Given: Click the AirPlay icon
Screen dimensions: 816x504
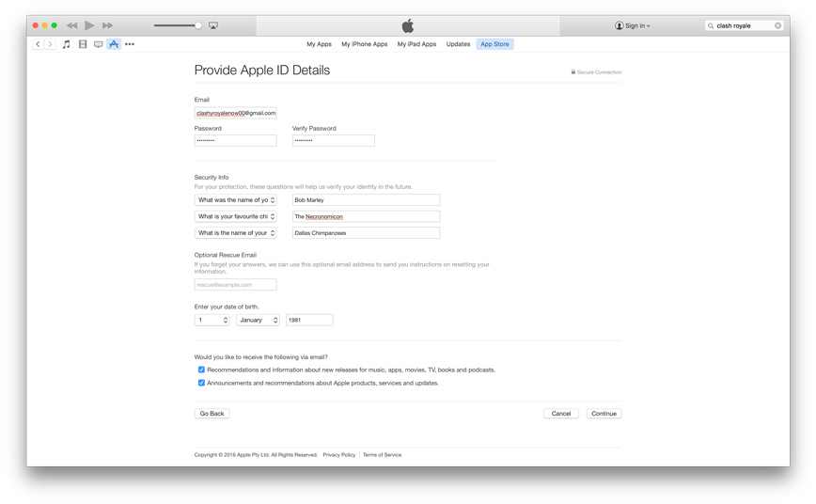Looking at the screenshot, I should (x=213, y=25).
